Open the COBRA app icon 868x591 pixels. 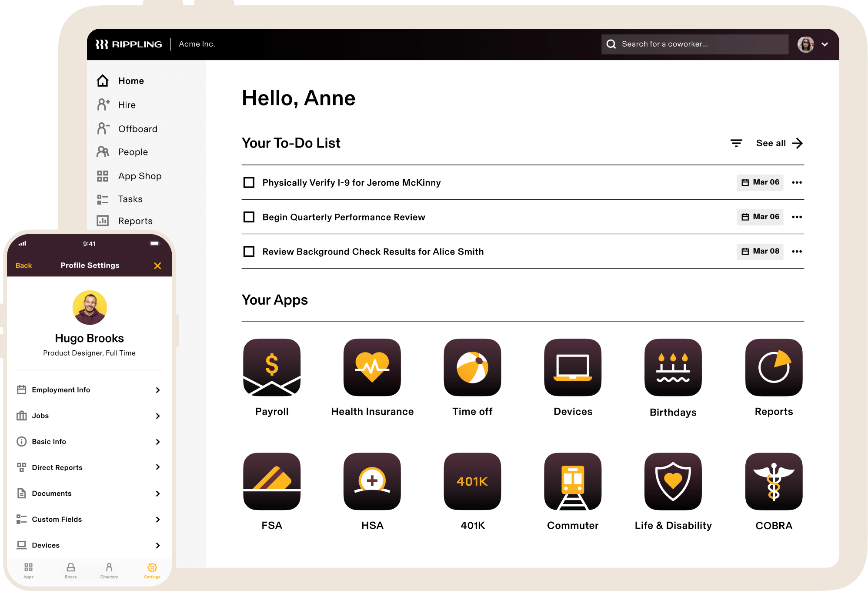(773, 481)
